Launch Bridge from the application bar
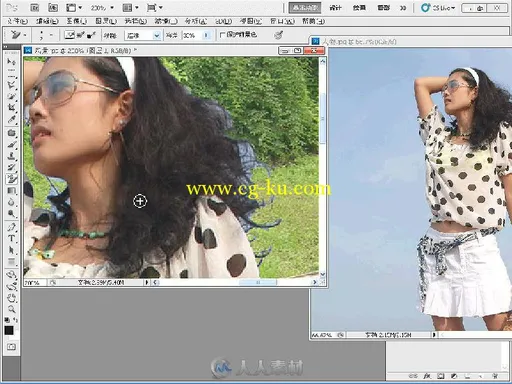 pyautogui.click(x=35, y=7)
